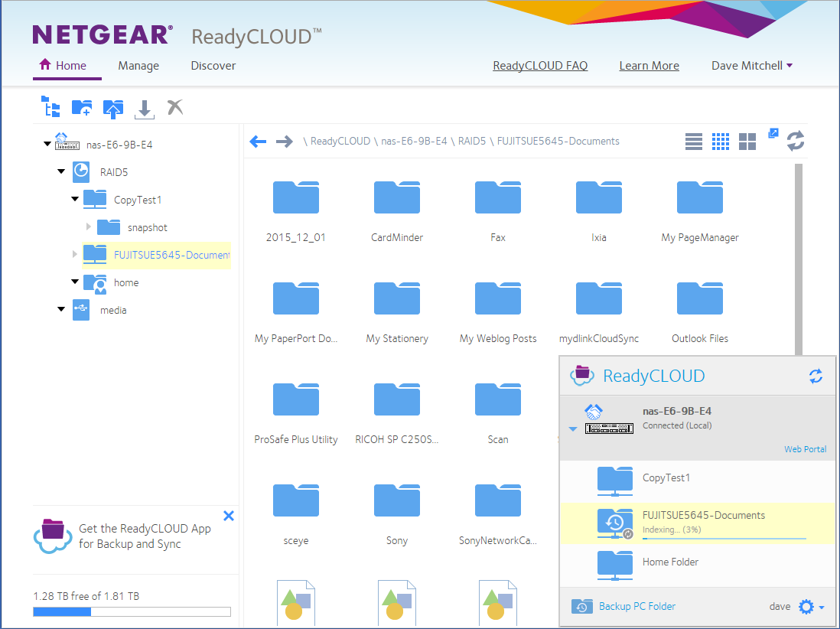Viewport: 840px width, 629px height.
Task: Click the NETGEAR logo
Action: (103, 35)
